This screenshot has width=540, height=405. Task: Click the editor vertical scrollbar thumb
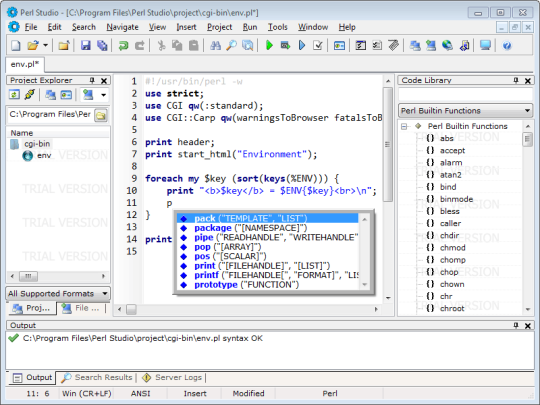(388, 144)
